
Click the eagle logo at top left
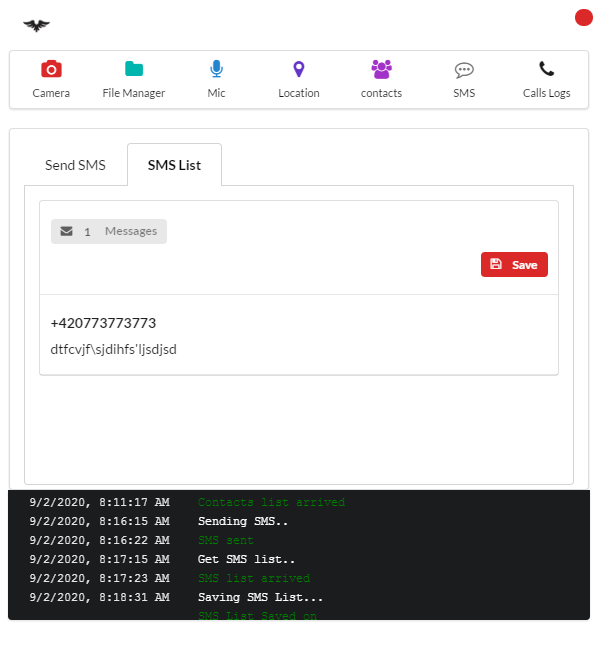pos(36,25)
